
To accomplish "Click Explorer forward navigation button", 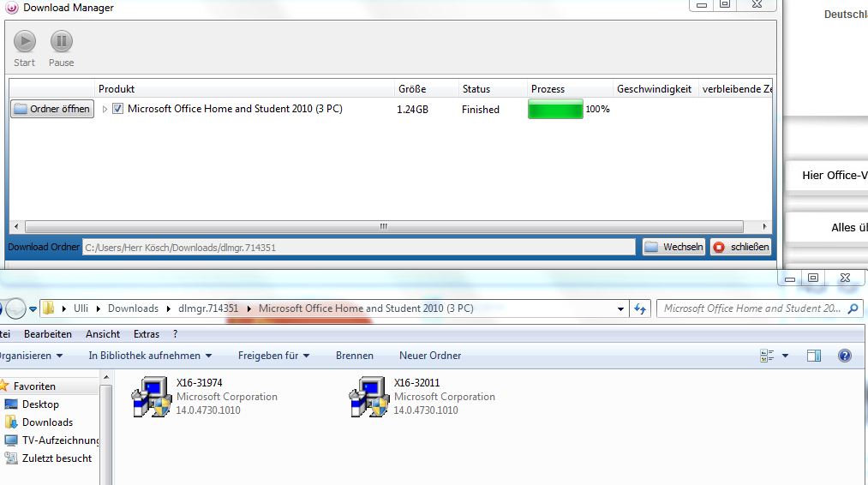I will tap(16, 308).
